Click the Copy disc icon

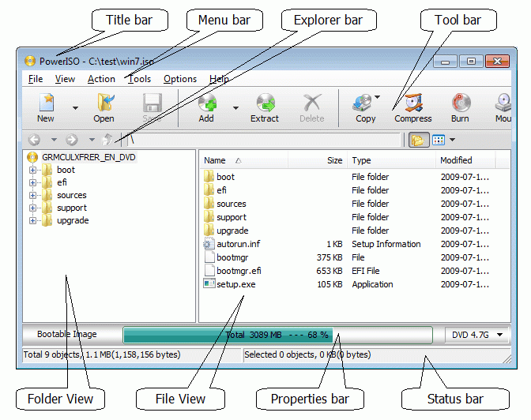click(363, 103)
